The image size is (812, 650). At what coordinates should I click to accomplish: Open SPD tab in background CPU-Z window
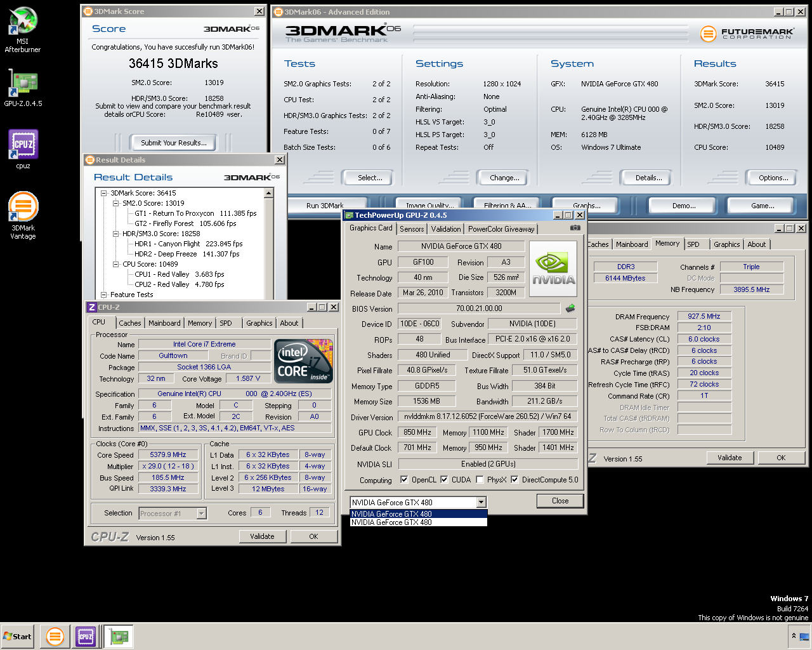[693, 244]
